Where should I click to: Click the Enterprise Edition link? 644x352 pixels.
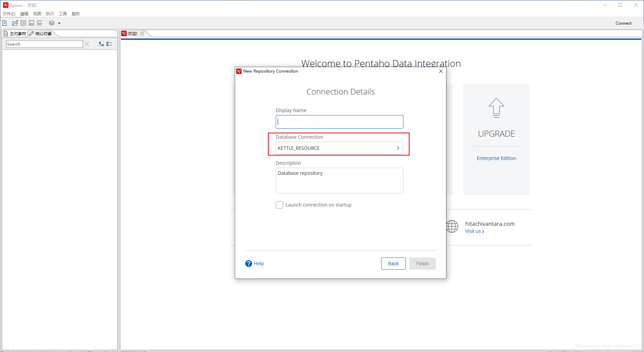pos(496,158)
